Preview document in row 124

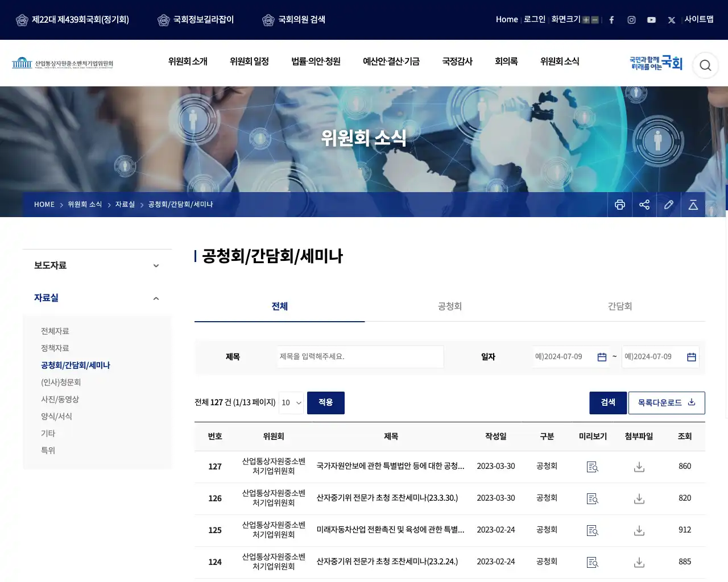(593, 562)
